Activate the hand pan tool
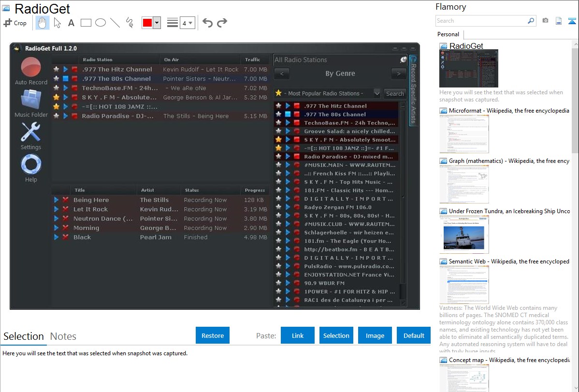 43,23
